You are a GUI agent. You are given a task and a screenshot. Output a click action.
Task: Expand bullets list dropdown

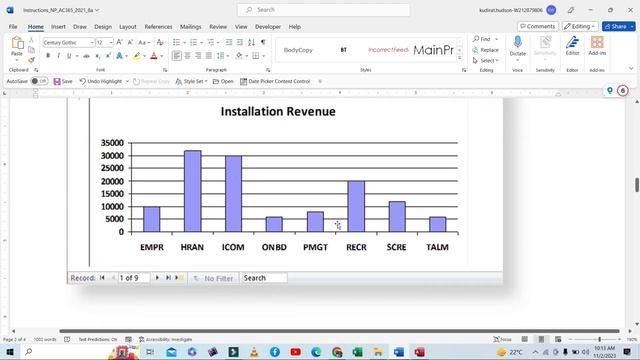(x=184, y=42)
